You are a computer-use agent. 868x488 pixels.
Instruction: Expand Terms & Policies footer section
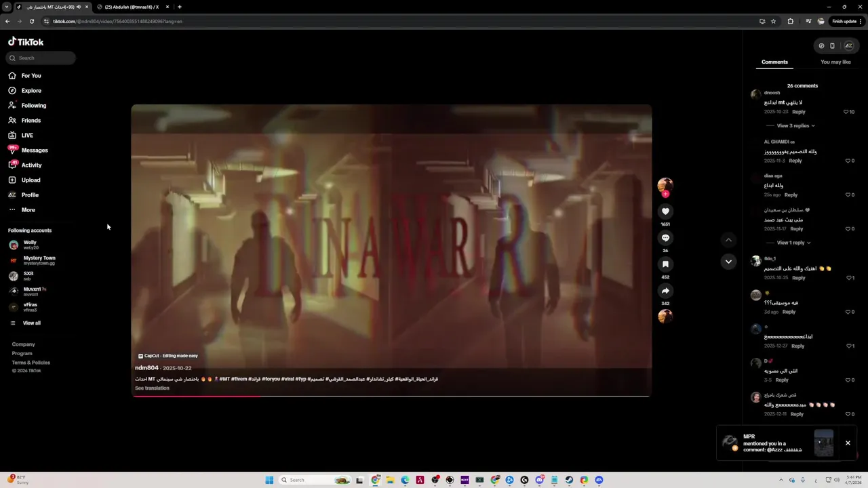(x=31, y=363)
